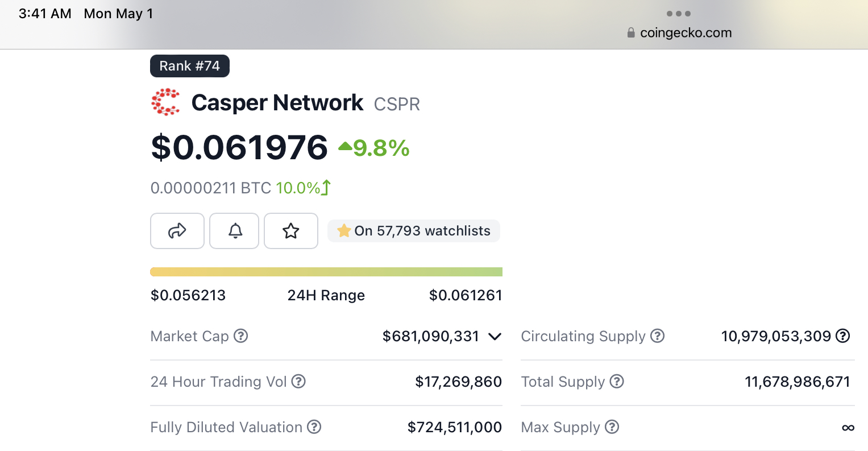Toggle the star favorite button
Screen dimensions: 868x451
[x=291, y=231]
